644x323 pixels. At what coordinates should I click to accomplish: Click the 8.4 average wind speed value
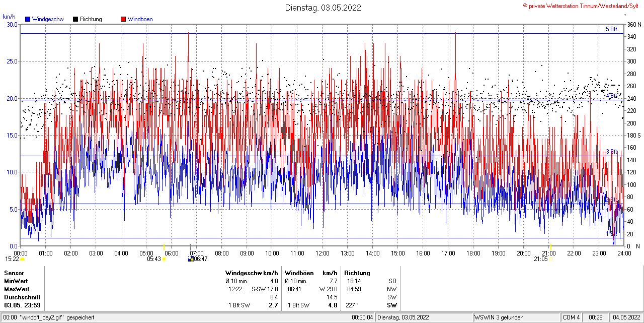[274, 297]
